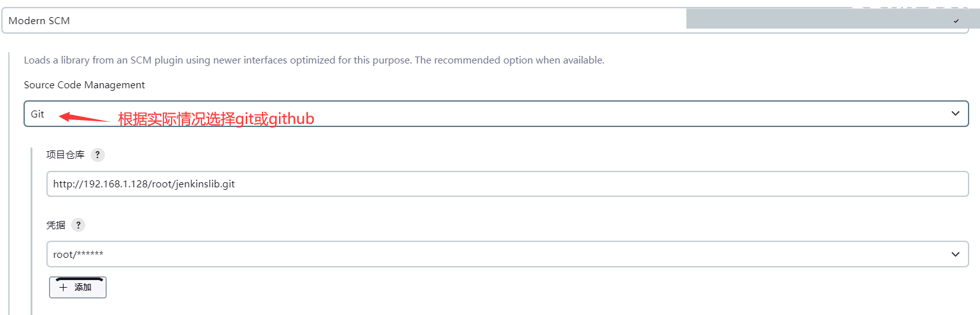Open help for the 项目仓库 field

tap(98, 154)
